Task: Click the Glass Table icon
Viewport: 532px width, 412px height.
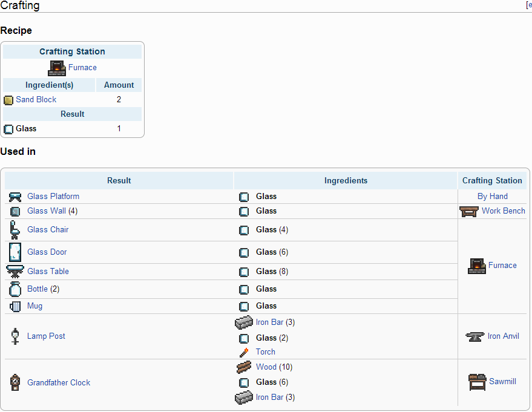Action: click(x=15, y=272)
